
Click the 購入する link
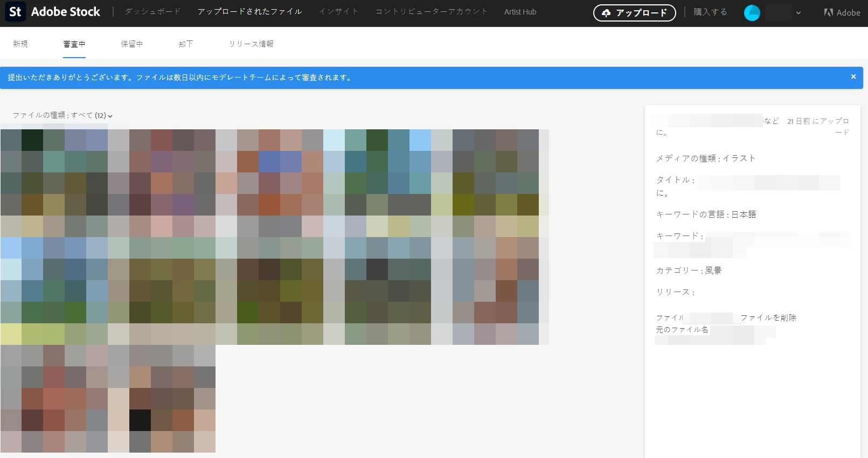pos(710,12)
